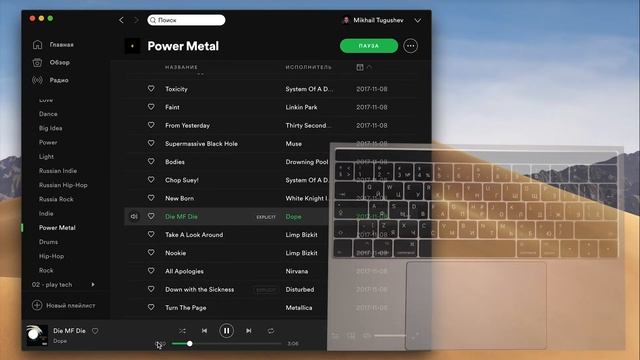Screen dimensions: 640x360
Task: Select the Rock playlist in sidebar
Action: [x=46, y=270]
